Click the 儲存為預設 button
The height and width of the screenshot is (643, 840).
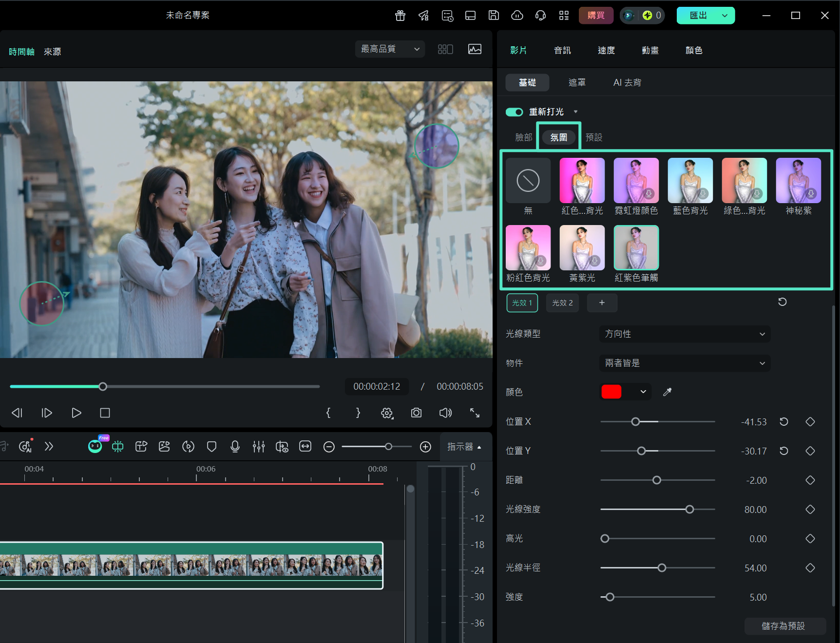click(x=784, y=626)
